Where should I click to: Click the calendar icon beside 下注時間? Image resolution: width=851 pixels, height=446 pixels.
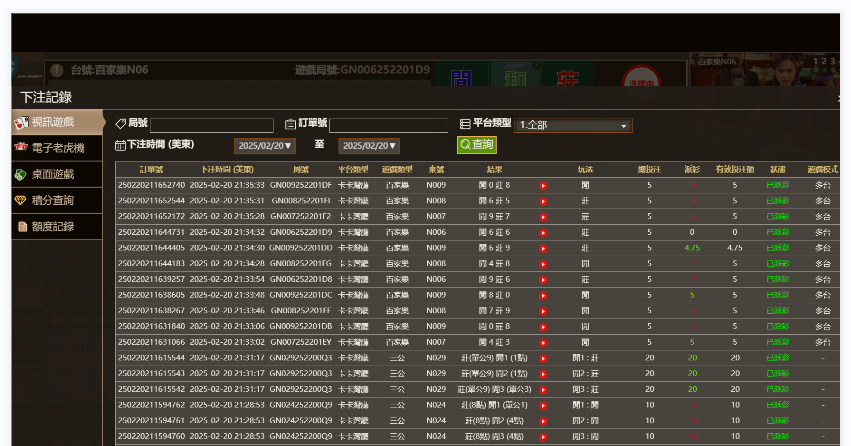tap(120, 145)
